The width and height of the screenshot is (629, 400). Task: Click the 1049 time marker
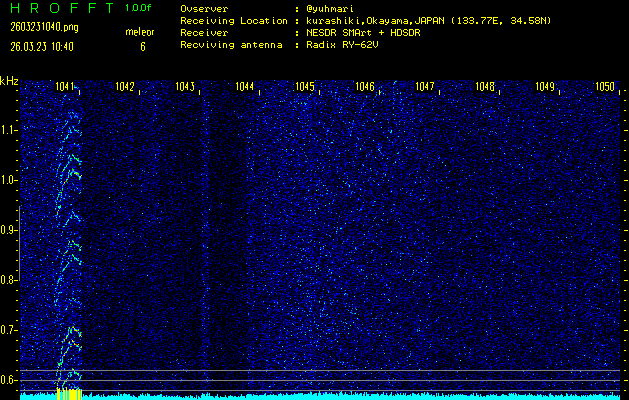[x=544, y=86]
